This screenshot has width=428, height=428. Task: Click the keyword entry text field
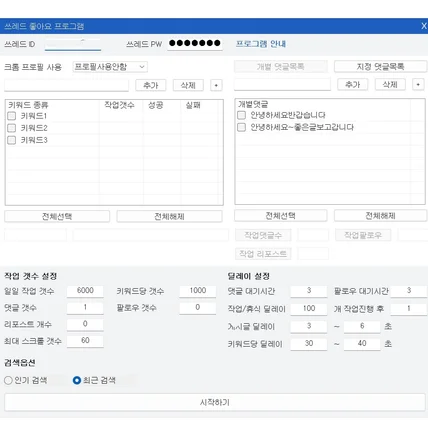click(66, 85)
